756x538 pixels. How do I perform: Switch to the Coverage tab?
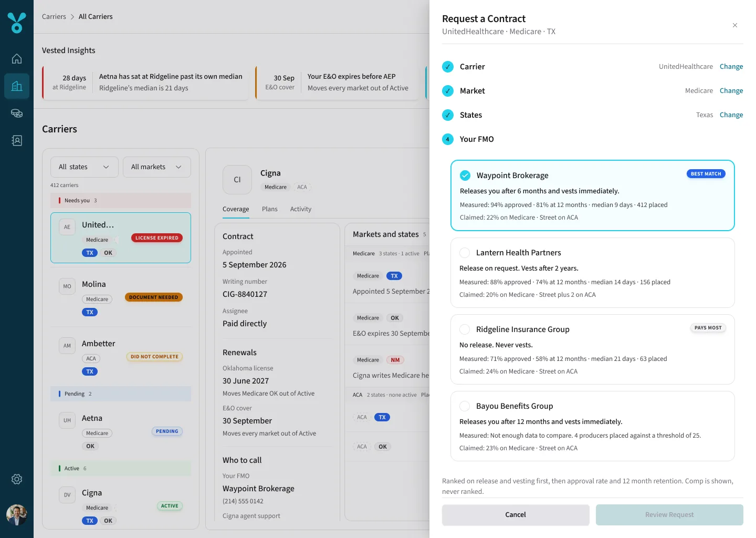coord(236,209)
